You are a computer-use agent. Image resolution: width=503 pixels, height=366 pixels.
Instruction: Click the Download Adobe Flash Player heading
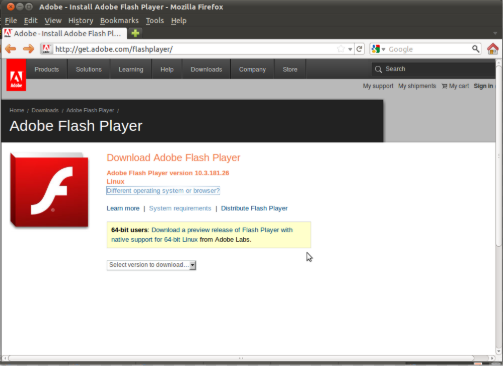pyautogui.click(x=173, y=158)
